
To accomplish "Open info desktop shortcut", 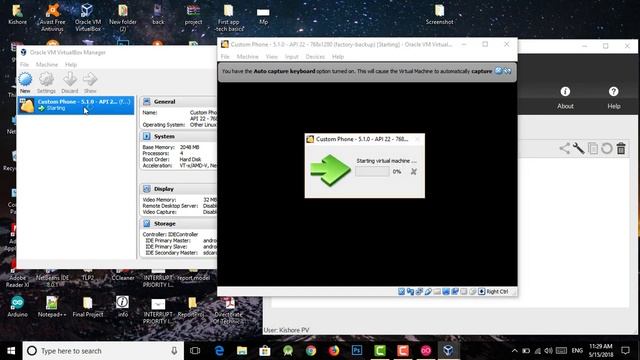I will [122, 307].
